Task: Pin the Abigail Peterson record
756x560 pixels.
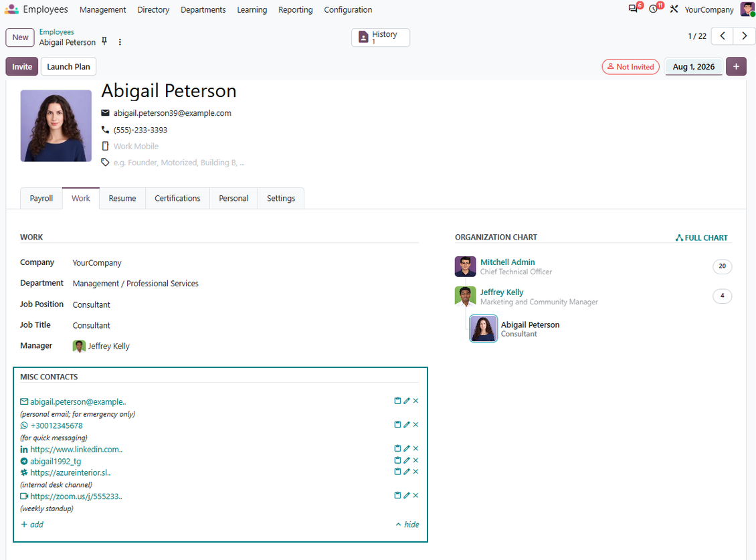Action: coord(104,41)
